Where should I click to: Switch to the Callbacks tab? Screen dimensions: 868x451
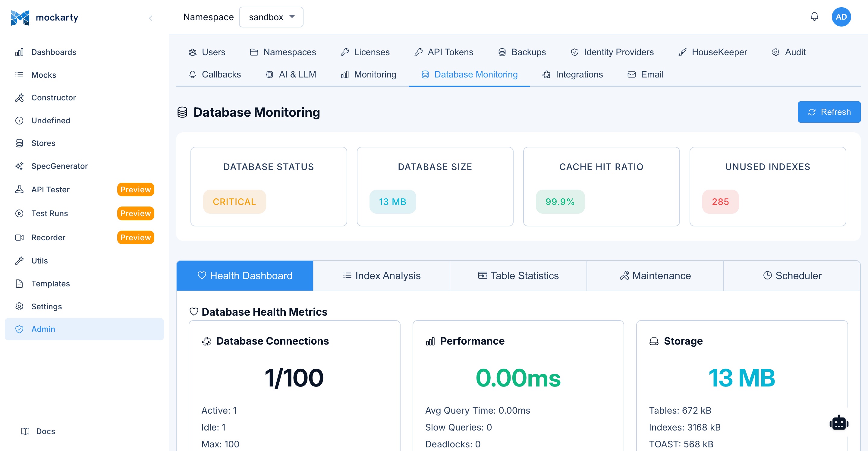[x=215, y=74]
